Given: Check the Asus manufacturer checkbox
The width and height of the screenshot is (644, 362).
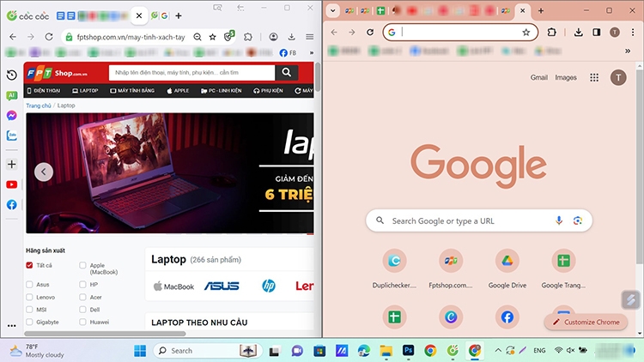Looking at the screenshot, I should click(x=29, y=285).
